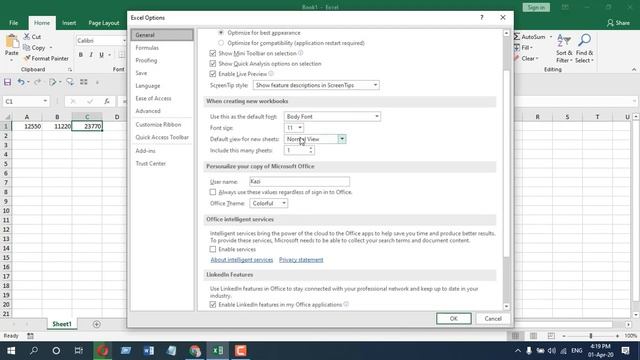This screenshot has height=360, width=640.
Task: Click the Save icon in Quick Access Toolbar
Action: pos(7,82)
